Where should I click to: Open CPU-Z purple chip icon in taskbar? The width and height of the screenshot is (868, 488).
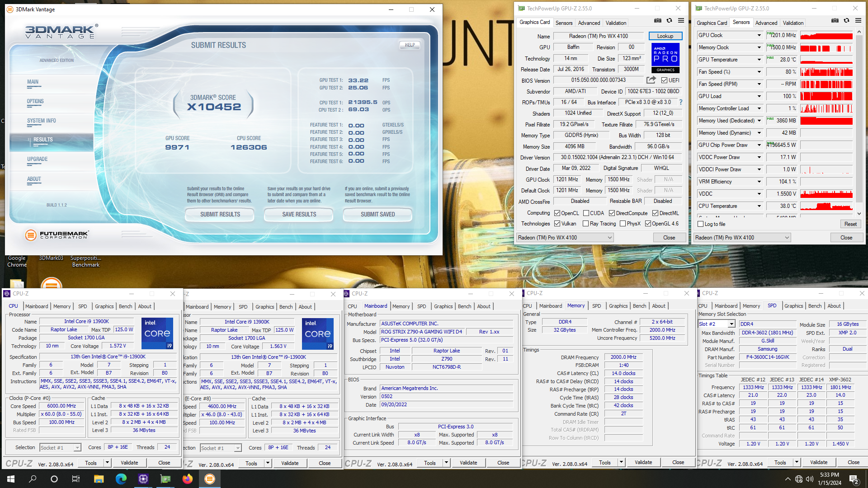[143, 479]
